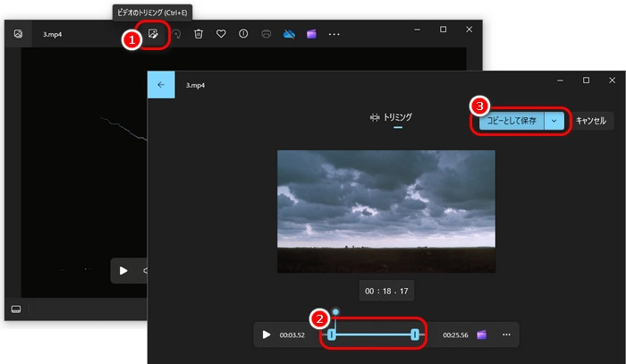Click the left trim start handle
Image resolution: width=626 pixels, height=364 pixels.
pyautogui.click(x=332, y=334)
